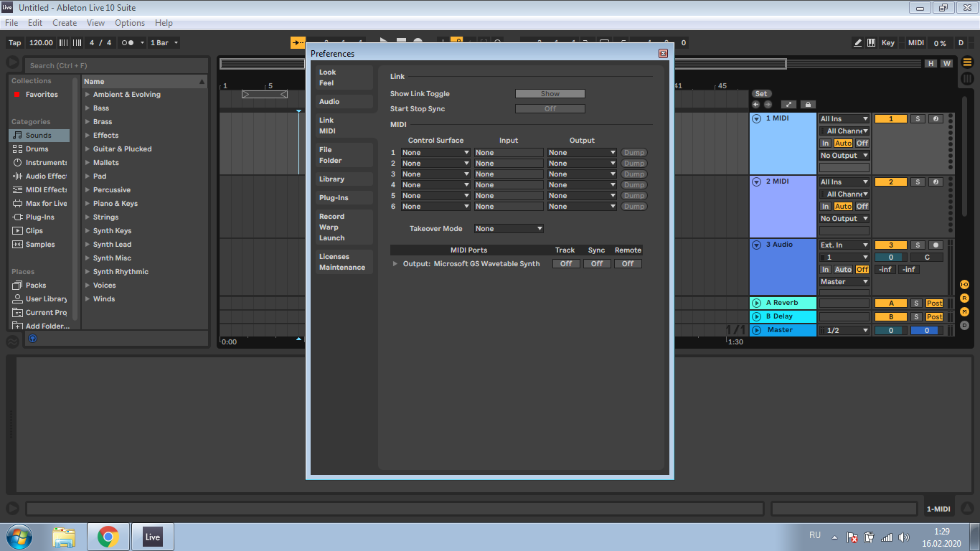Open the Drums category in browser
The width and height of the screenshot is (980, 551).
[37, 149]
